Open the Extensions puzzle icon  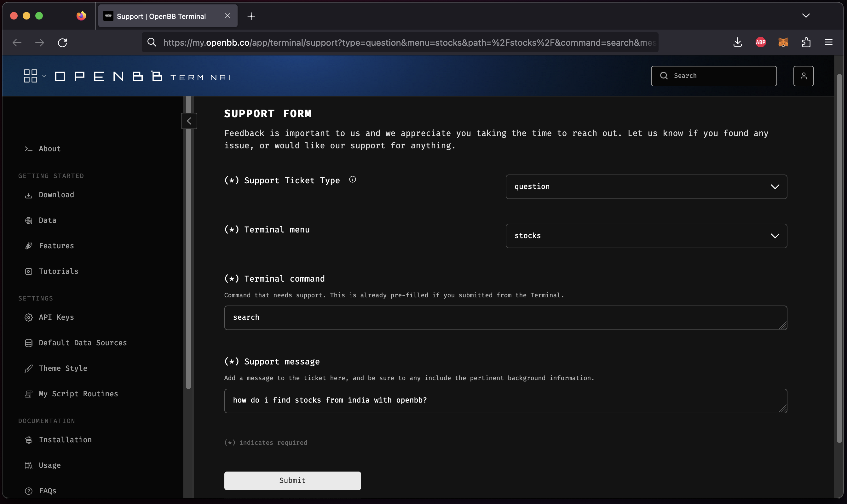click(806, 43)
